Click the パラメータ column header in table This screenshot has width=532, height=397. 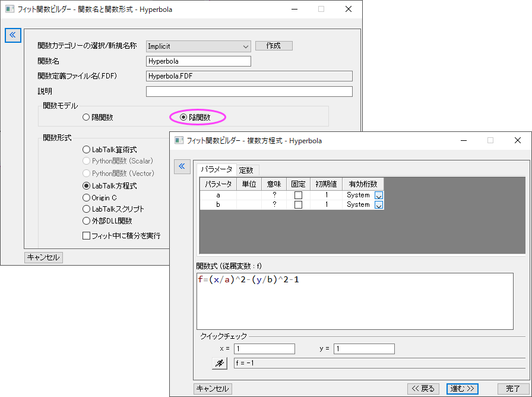218,184
